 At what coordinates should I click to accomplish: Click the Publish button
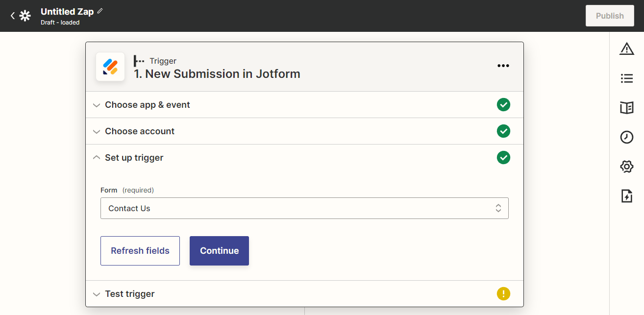tap(610, 16)
